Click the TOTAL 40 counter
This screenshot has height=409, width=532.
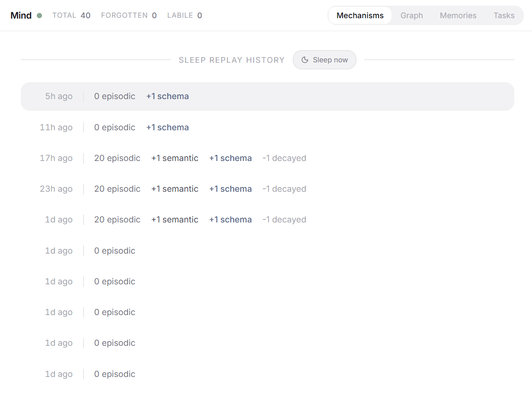tap(71, 16)
